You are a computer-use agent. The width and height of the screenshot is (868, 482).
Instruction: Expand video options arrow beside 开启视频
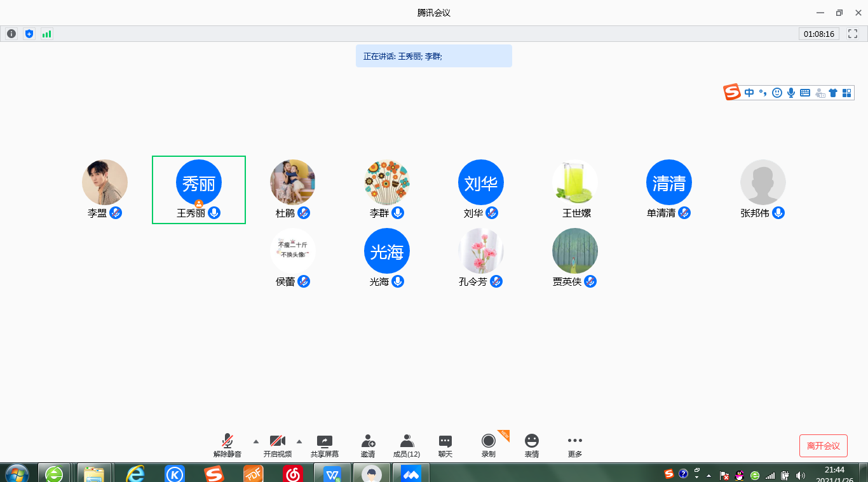299,441
